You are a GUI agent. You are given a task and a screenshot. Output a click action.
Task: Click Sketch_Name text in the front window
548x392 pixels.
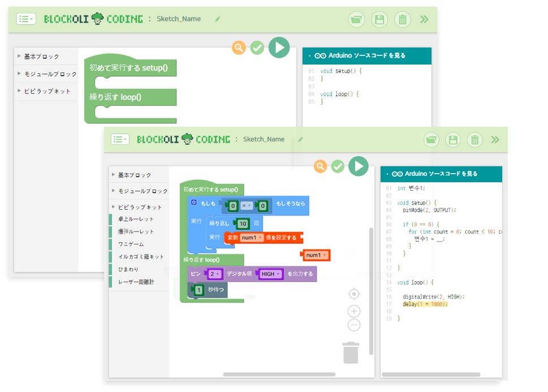(x=264, y=139)
